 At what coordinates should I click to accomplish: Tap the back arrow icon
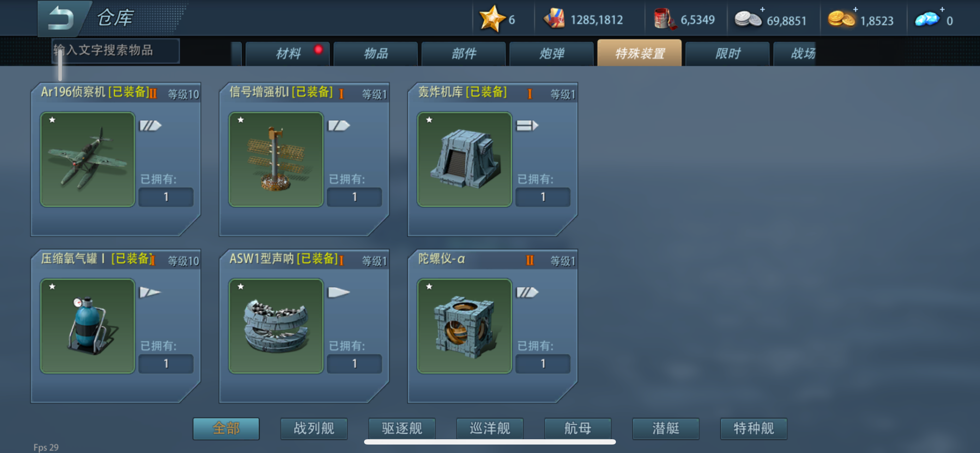(x=62, y=18)
